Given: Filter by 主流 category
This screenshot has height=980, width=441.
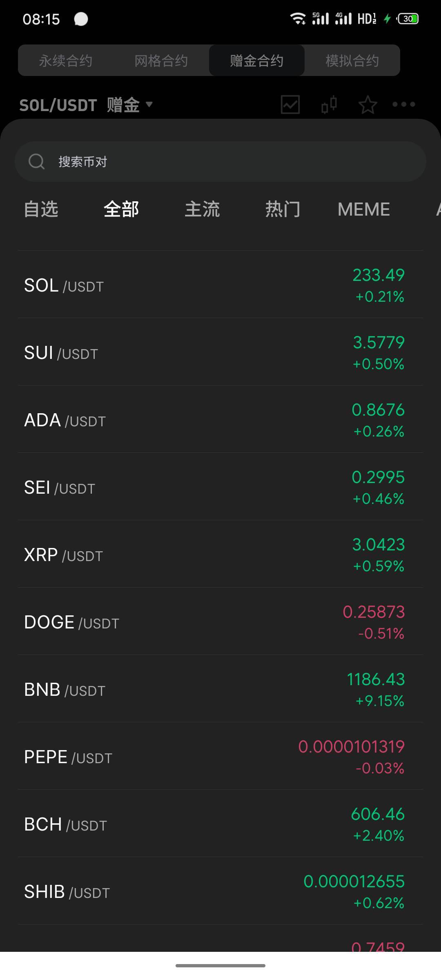Looking at the screenshot, I should click(202, 209).
